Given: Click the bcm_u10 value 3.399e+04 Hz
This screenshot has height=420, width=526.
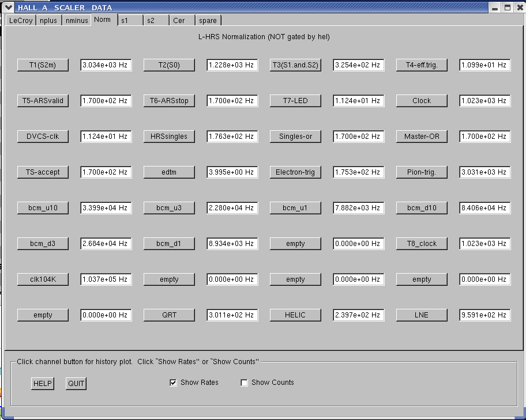Looking at the screenshot, I should (106, 208).
